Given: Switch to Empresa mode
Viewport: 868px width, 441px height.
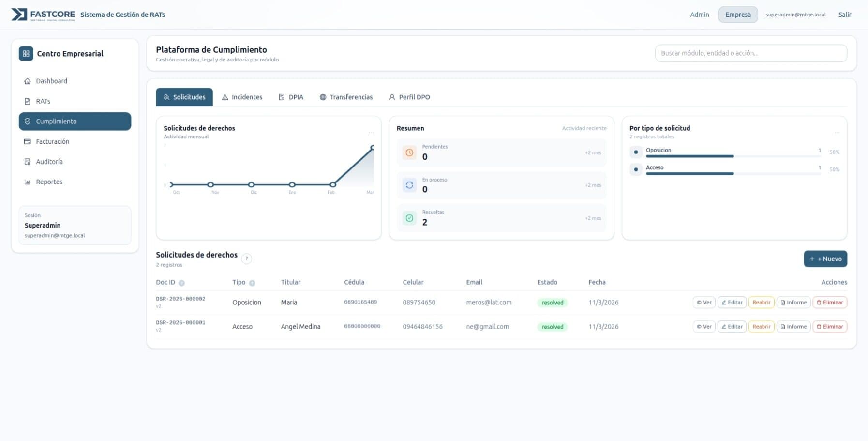Looking at the screenshot, I should click(738, 15).
